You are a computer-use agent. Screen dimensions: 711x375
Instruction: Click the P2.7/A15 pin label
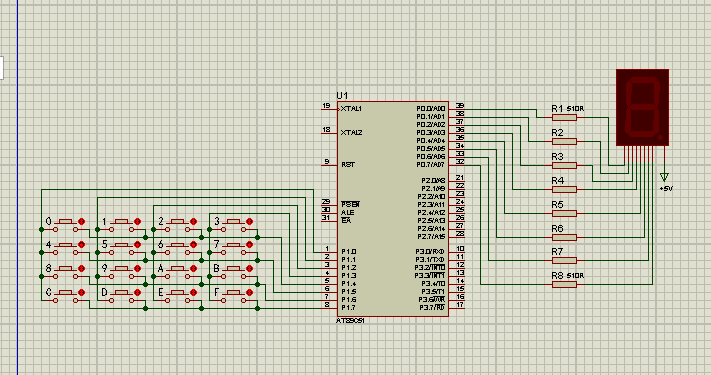point(431,236)
